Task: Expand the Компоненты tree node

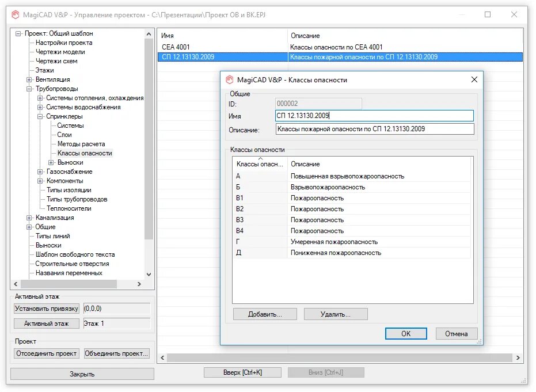Action: click(40, 181)
